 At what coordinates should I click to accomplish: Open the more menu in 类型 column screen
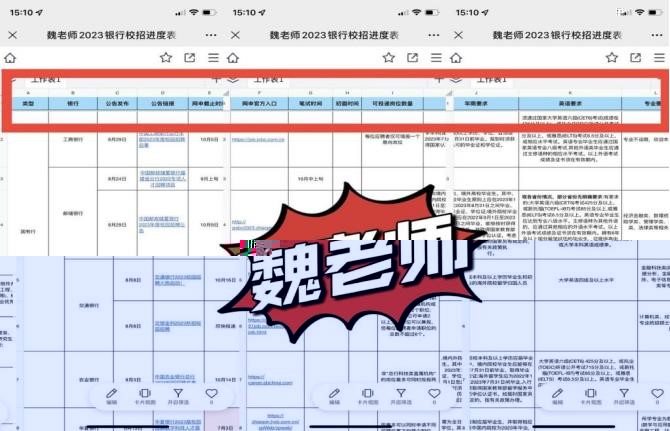pos(211,35)
